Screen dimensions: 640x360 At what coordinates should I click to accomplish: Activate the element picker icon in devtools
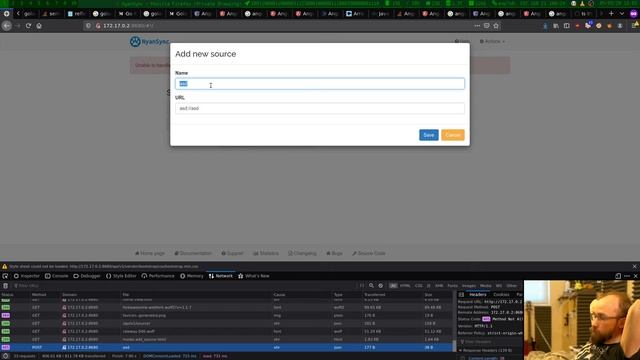click(x=5, y=276)
